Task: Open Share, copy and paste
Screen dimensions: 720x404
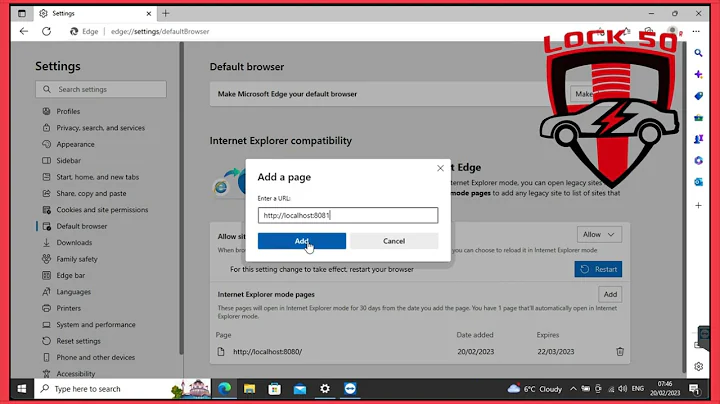Action: pos(91,193)
